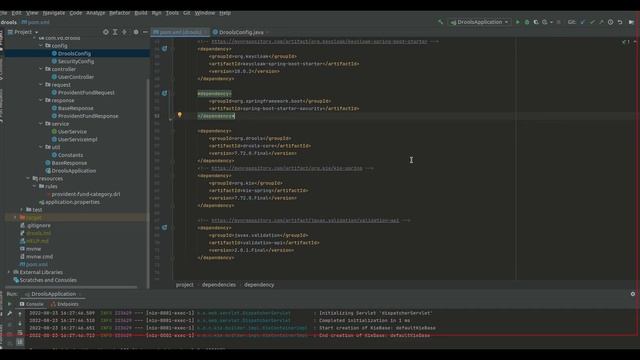Click the profiler run icon in toolbar
The image size is (640, 360).
tap(545, 22)
